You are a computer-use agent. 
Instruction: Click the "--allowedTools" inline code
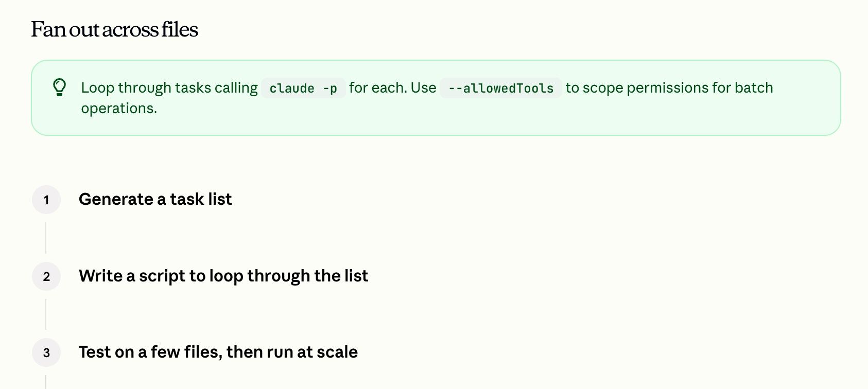click(x=501, y=88)
